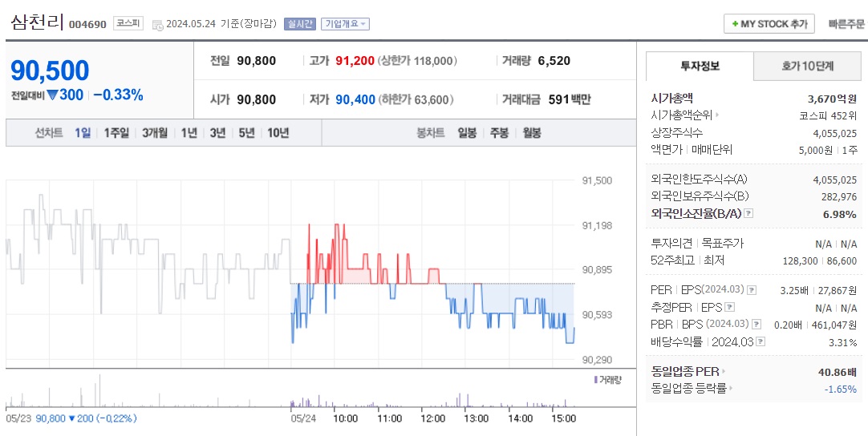Select the 1일 line chart tab
This screenshot has height=436, width=868.
pos(82,133)
